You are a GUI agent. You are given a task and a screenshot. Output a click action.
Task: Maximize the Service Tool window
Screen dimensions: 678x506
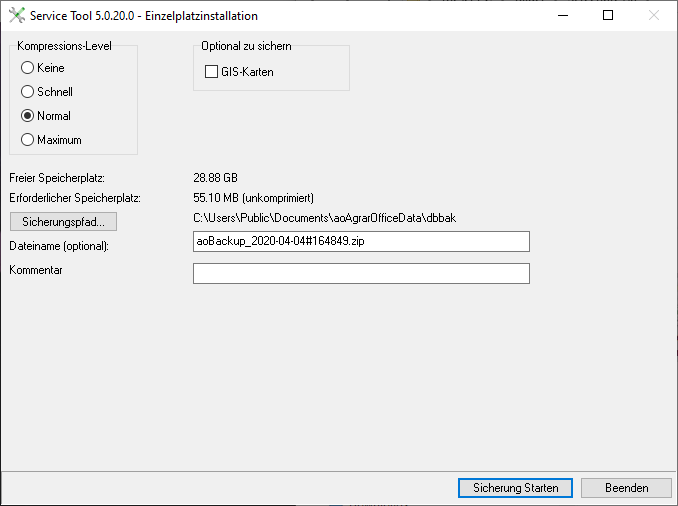608,16
